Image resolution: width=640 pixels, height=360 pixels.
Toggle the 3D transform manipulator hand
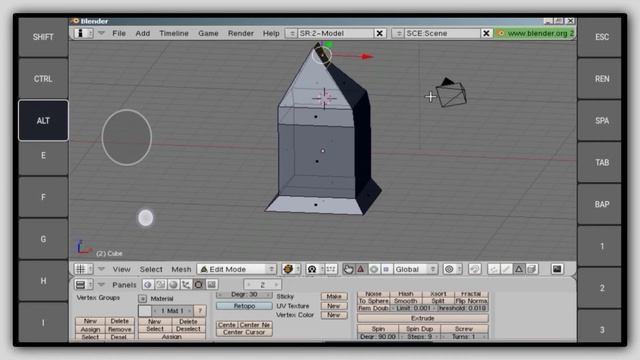pos(349,269)
